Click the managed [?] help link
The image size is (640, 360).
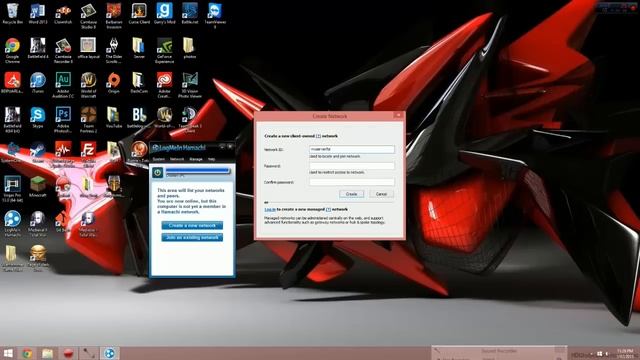point(328,209)
